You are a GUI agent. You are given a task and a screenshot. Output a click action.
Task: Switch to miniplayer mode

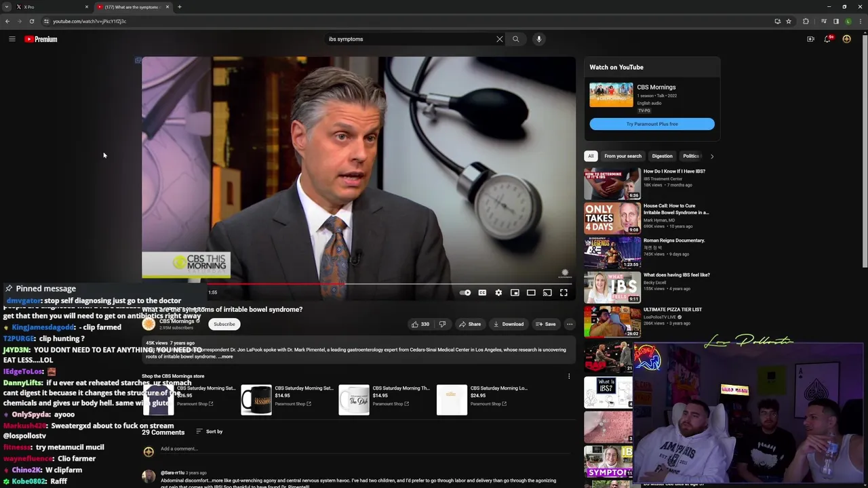tap(515, 293)
